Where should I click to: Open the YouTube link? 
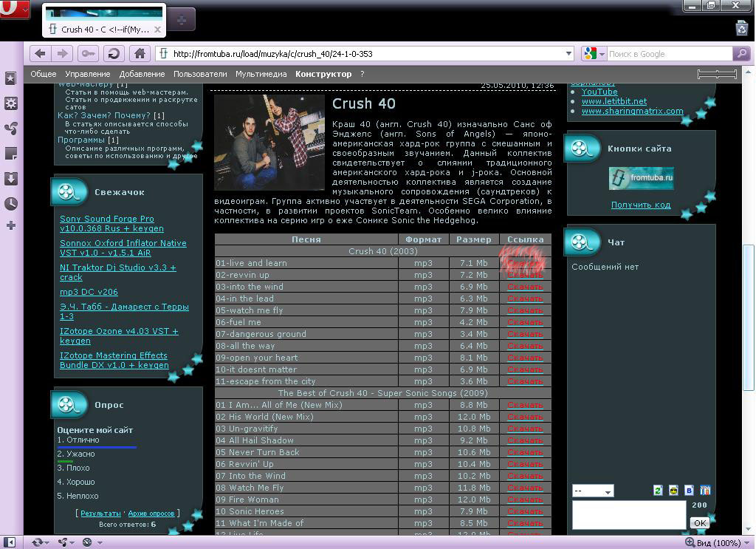599,92
